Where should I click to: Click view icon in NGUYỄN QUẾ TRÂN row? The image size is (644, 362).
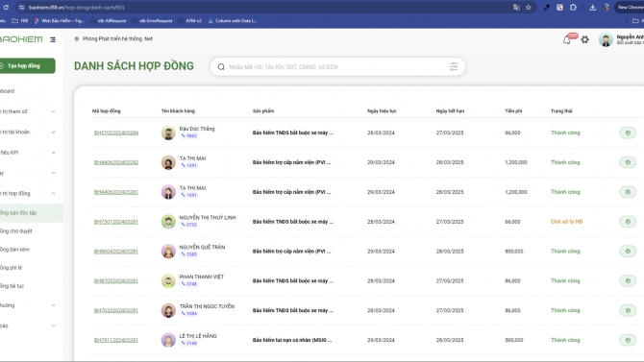[628, 252]
